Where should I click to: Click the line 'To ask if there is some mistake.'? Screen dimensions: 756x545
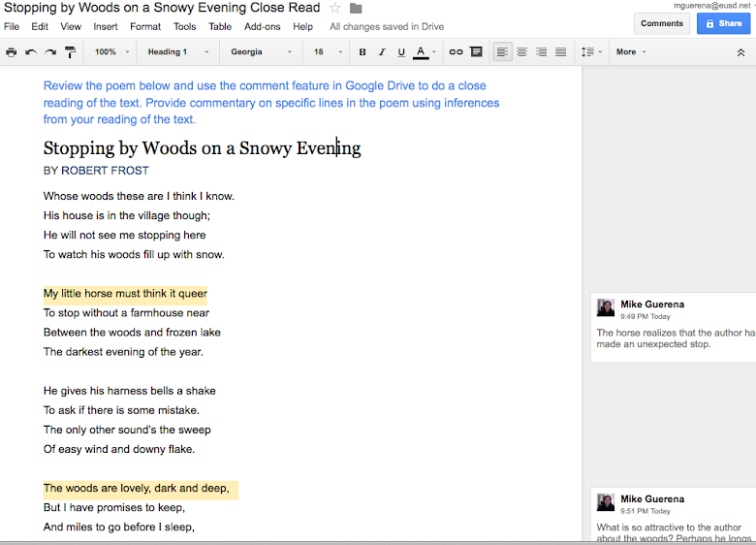[x=121, y=410]
